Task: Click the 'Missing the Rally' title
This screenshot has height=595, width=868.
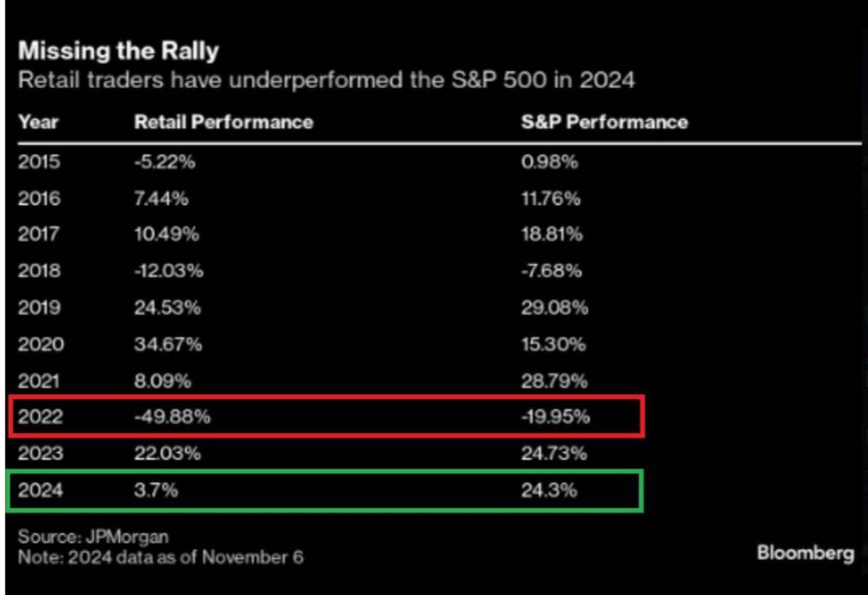Action: tap(118, 51)
